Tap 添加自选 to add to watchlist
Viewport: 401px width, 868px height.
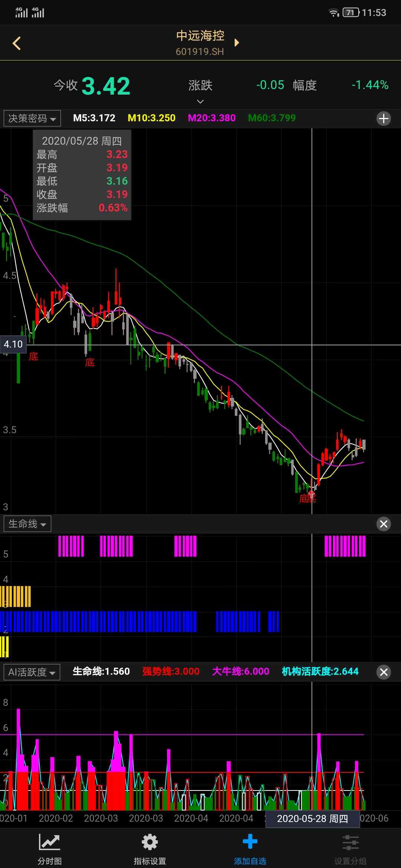click(x=250, y=847)
